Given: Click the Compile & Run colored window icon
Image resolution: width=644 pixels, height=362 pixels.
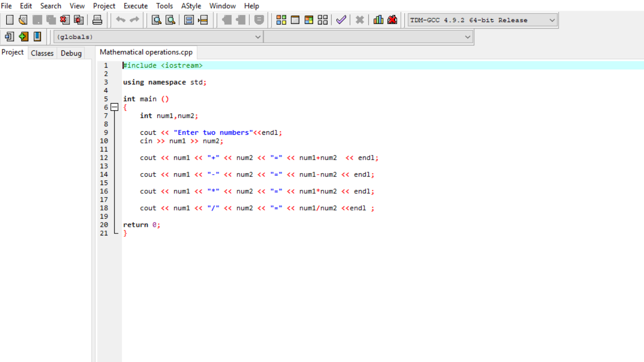Looking at the screenshot, I should [x=309, y=20].
